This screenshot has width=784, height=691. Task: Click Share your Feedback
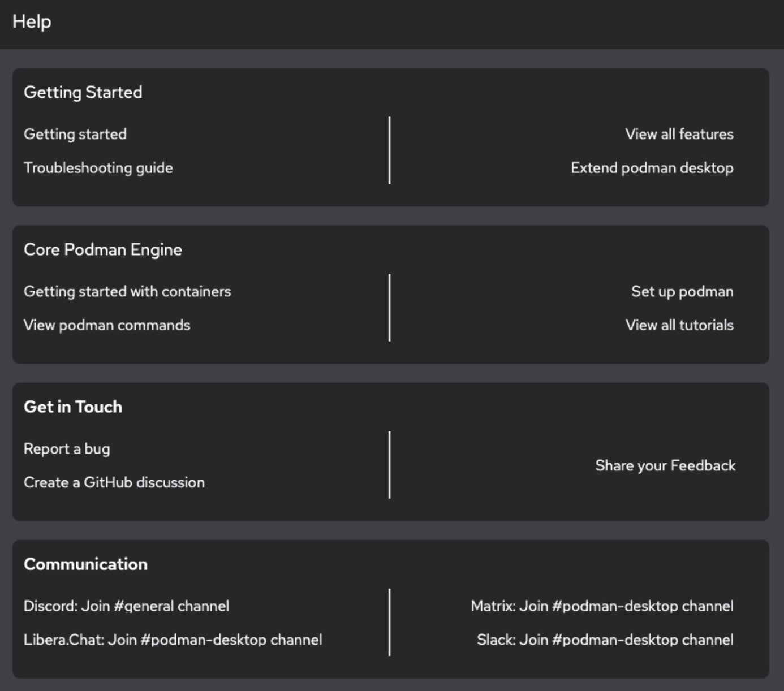point(665,465)
